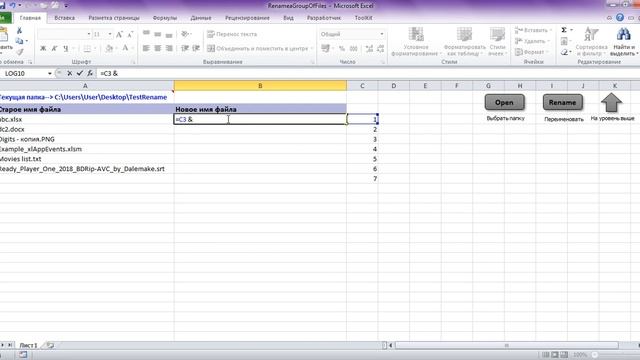Cancel formula entry with X icon
Image resolution: width=640 pixels, height=360 pixels.
pos(69,73)
